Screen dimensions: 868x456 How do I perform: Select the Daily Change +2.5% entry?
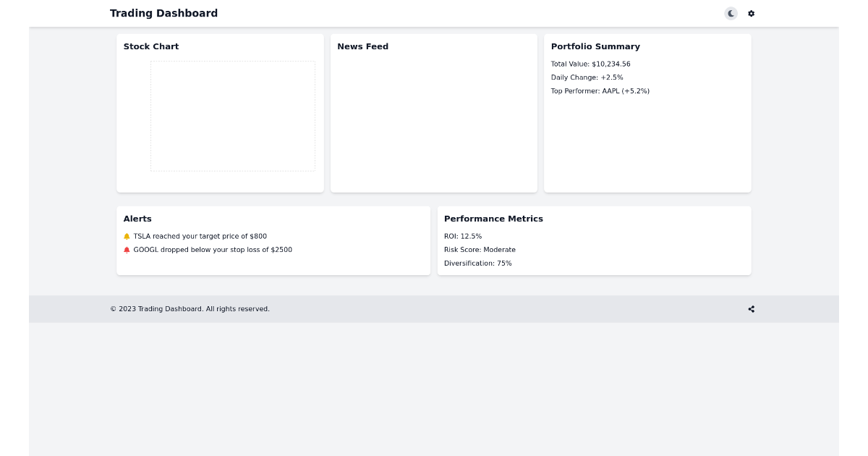point(587,77)
